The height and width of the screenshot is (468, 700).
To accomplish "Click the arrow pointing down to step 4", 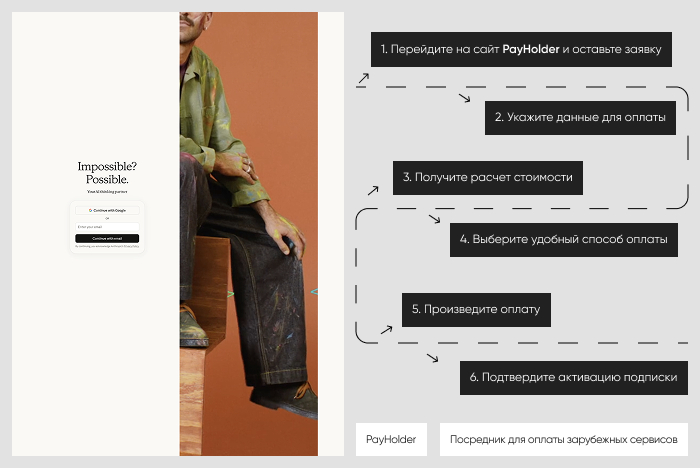I will click(x=434, y=219).
